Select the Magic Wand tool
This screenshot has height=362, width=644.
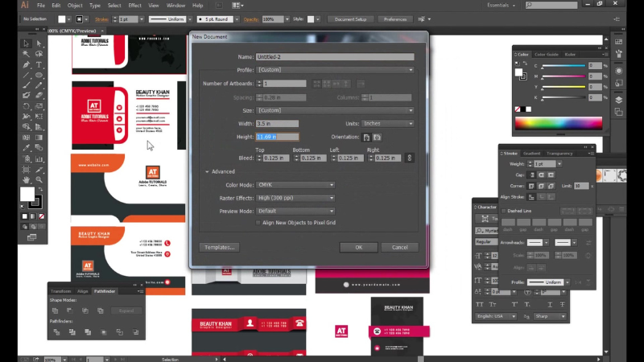(27, 54)
